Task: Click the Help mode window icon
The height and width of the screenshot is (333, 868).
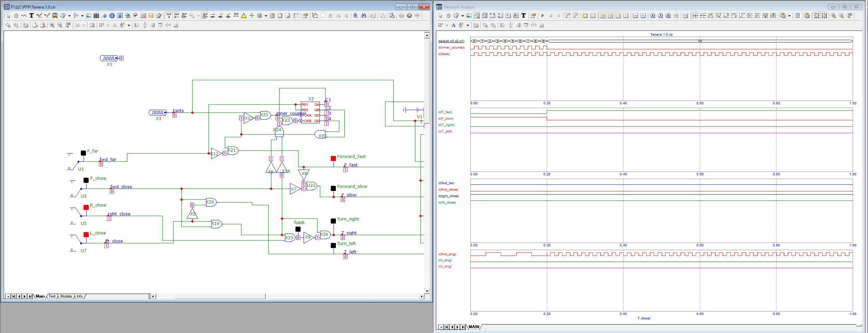Action: click(120, 16)
